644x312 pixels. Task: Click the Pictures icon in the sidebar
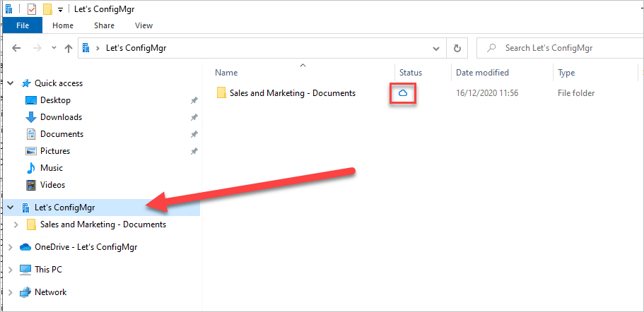(x=31, y=151)
